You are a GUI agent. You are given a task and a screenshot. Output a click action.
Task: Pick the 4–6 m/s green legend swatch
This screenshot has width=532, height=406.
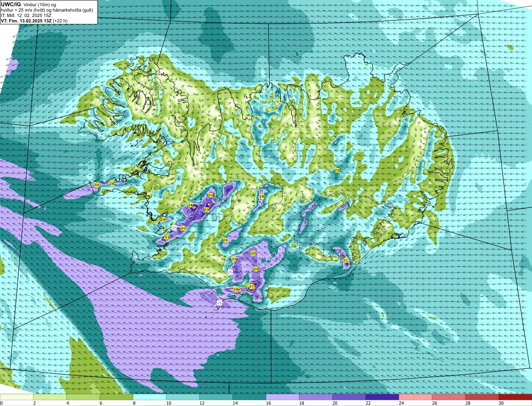click(83, 397)
